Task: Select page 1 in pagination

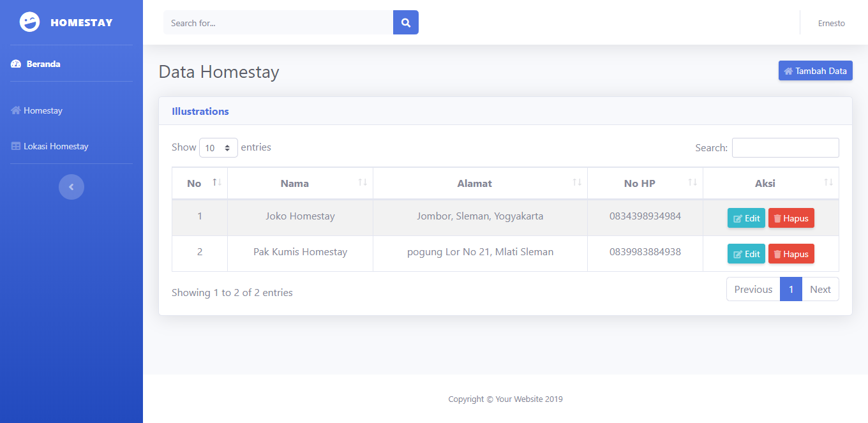Action: pos(791,288)
